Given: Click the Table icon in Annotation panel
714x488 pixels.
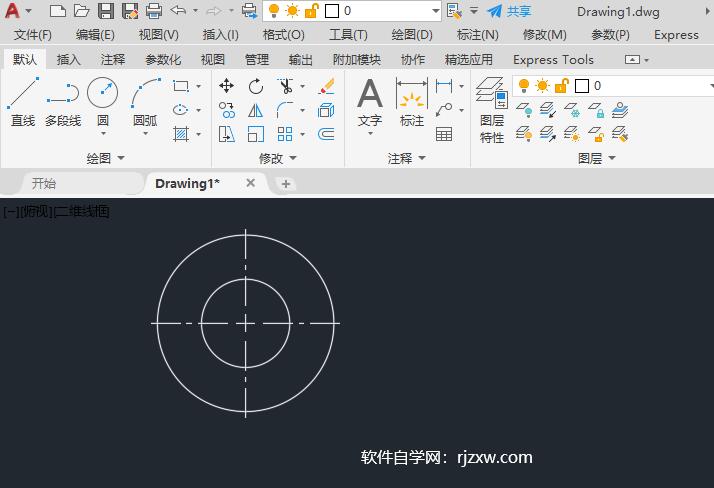Looking at the screenshot, I should (444, 134).
